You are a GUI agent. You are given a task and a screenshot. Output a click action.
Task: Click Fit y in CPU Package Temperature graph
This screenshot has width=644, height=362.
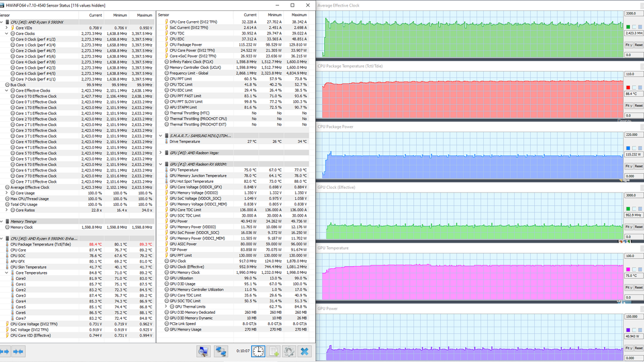(628, 106)
